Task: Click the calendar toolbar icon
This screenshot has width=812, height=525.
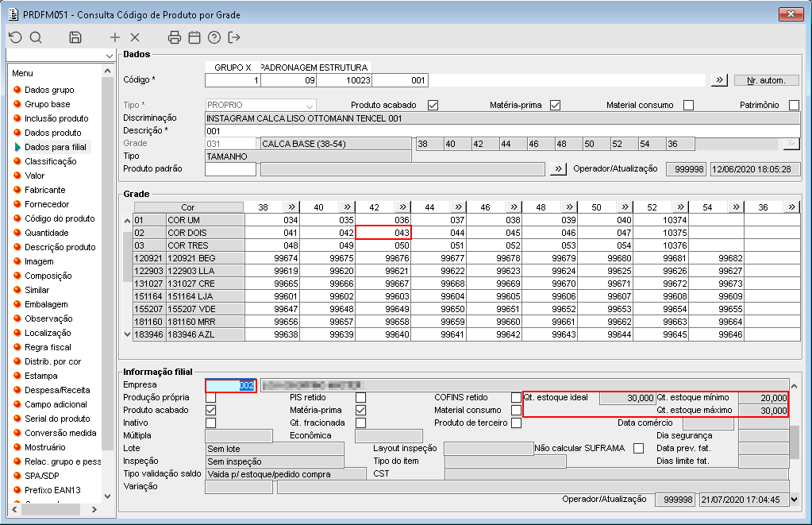Action: tap(194, 37)
